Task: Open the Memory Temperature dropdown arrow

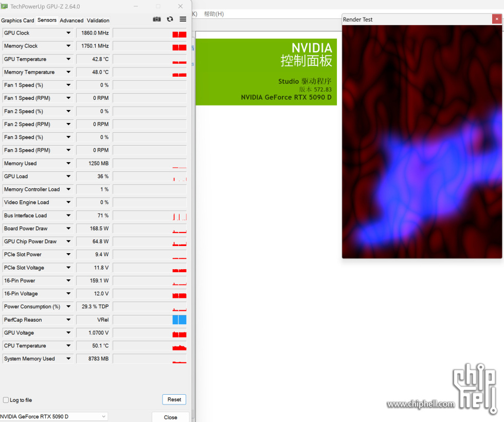Action: 68,72
